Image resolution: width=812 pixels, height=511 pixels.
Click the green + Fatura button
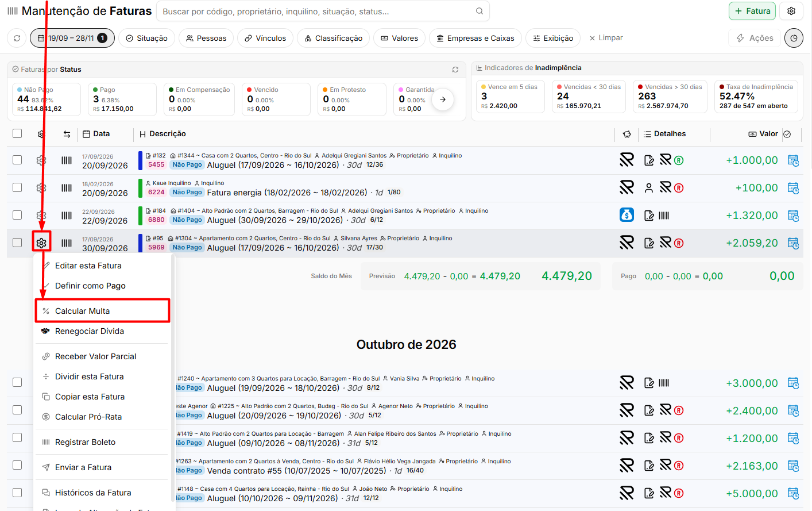[x=752, y=11]
